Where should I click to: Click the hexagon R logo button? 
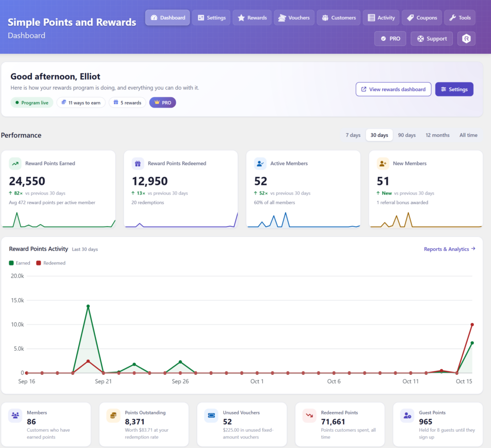tap(466, 38)
